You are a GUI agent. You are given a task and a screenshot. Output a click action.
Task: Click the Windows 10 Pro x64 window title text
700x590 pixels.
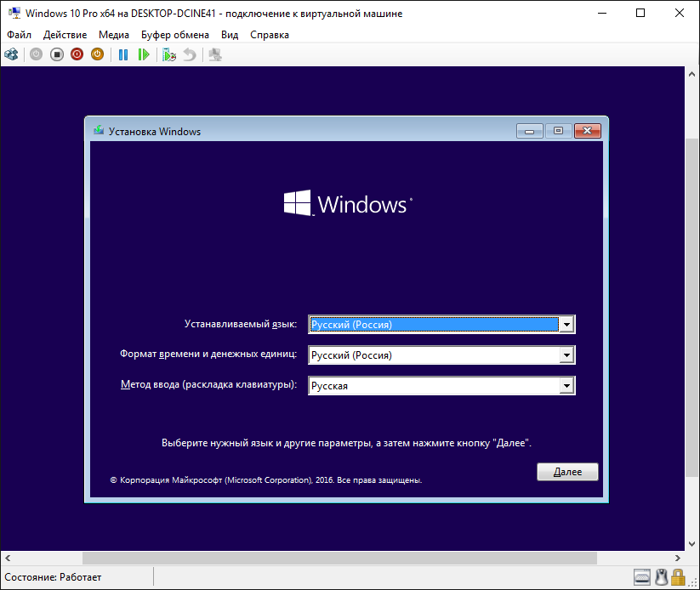tap(213, 14)
